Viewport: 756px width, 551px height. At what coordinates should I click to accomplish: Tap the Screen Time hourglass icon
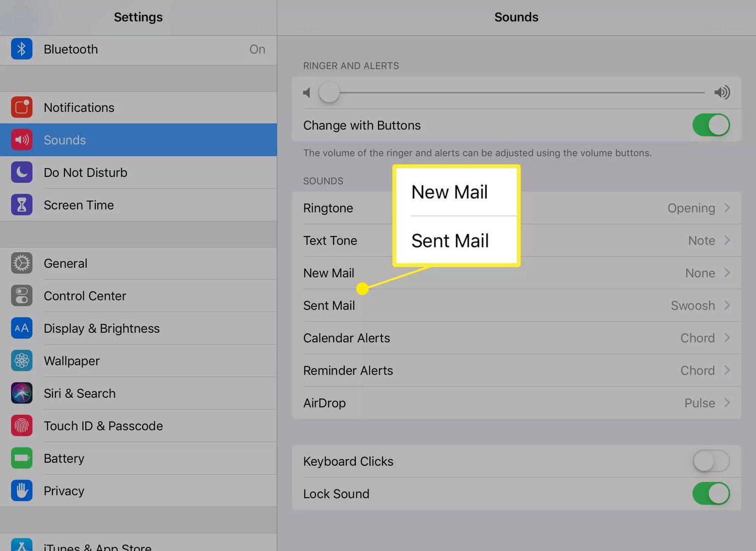click(22, 205)
